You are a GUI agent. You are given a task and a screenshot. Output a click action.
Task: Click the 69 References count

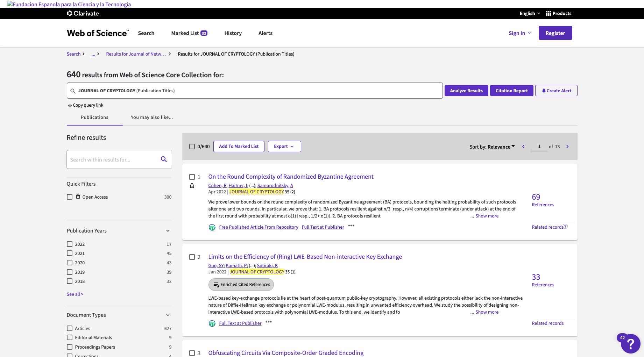[x=536, y=197]
